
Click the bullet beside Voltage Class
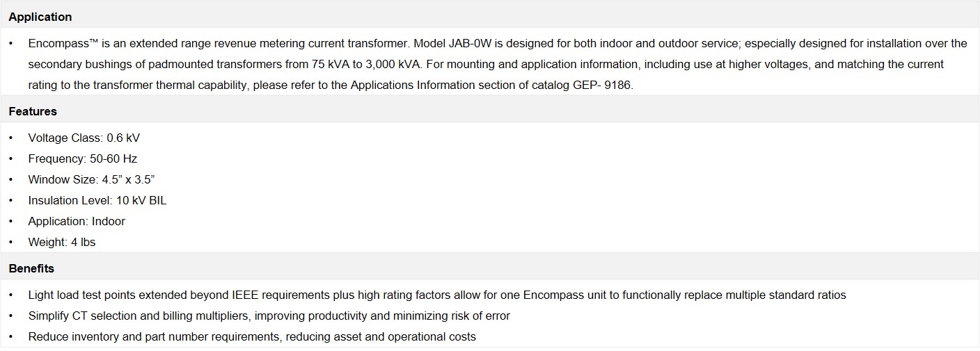(x=11, y=138)
